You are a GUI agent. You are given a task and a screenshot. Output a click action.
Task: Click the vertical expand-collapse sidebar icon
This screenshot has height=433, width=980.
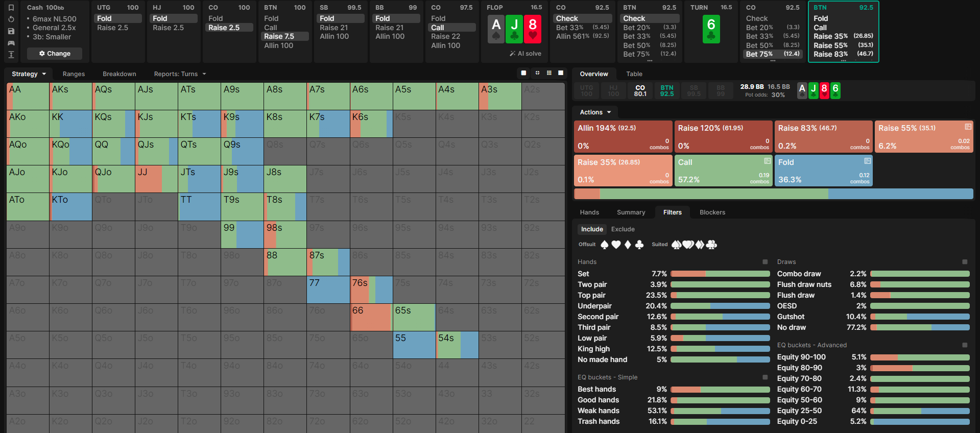[11, 55]
